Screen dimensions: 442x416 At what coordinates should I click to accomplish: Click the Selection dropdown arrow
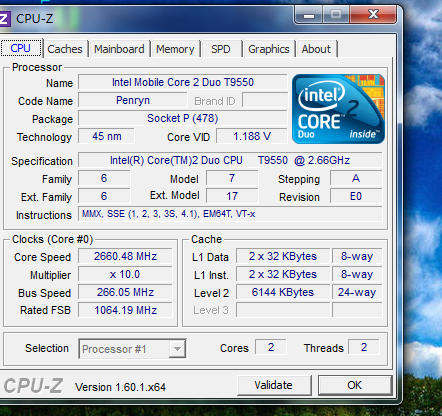[177, 349]
